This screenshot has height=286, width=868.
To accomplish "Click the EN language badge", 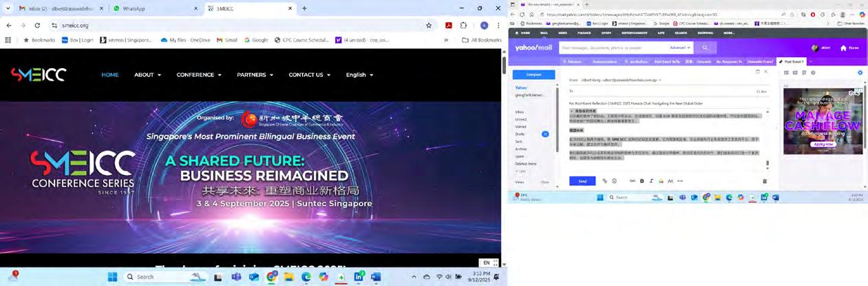I will click(x=489, y=263).
